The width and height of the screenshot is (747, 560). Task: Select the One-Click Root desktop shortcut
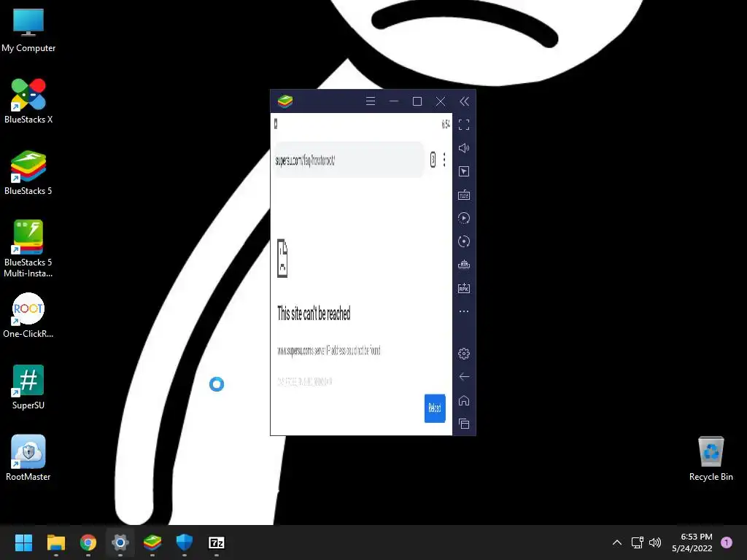28,315
